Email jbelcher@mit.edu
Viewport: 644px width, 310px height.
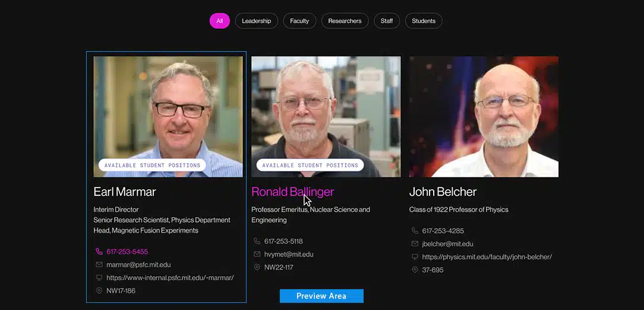pos(448,244)
